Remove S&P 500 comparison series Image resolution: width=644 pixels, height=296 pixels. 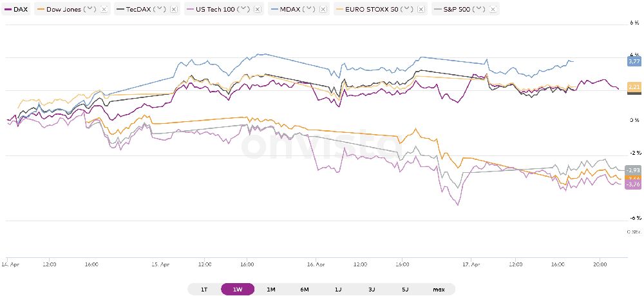click(493, 10)
